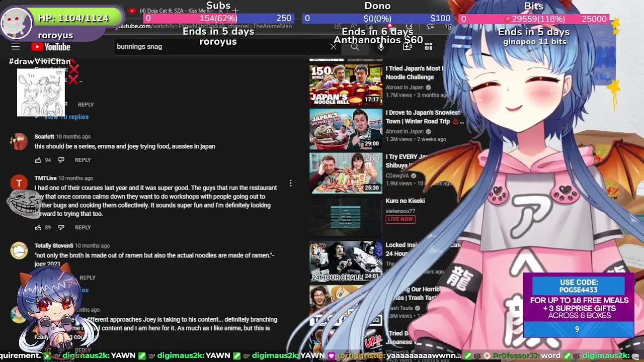Dislike Scarlett's comment with thumbs down
The image size is (644, 362).
tap(61, 160)
